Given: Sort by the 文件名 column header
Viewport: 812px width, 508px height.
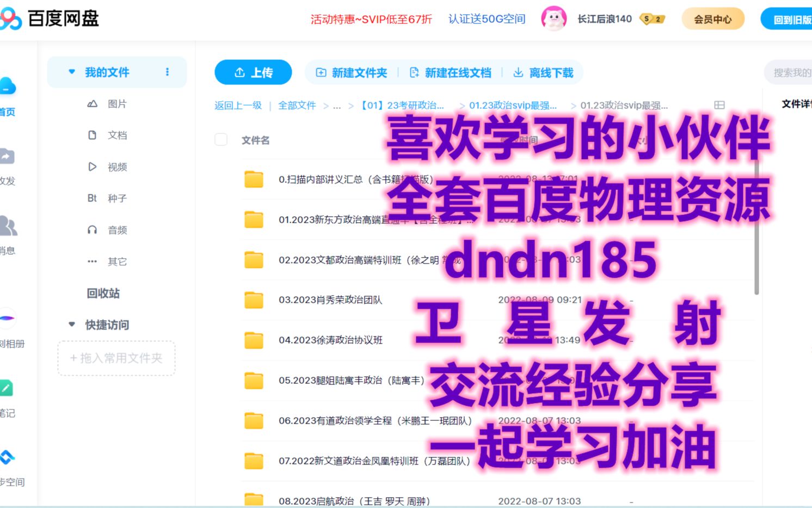Looking at the screenshot, I should (x=255, y=140).
